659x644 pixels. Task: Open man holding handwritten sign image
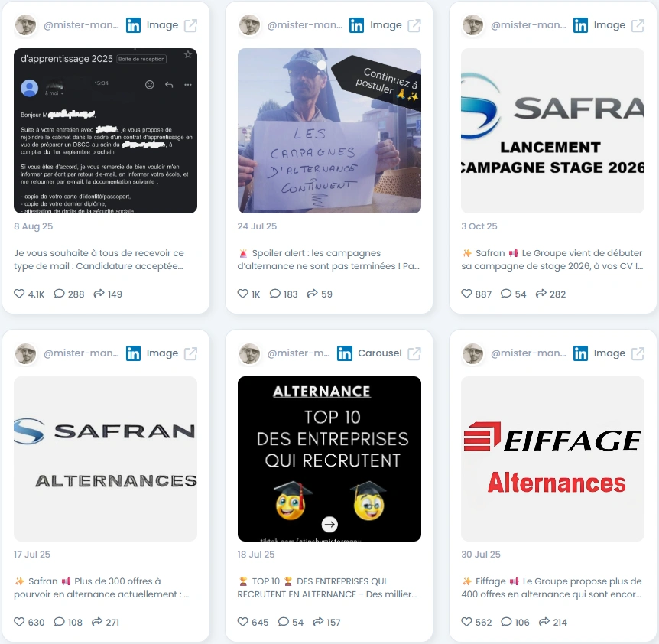329,131
